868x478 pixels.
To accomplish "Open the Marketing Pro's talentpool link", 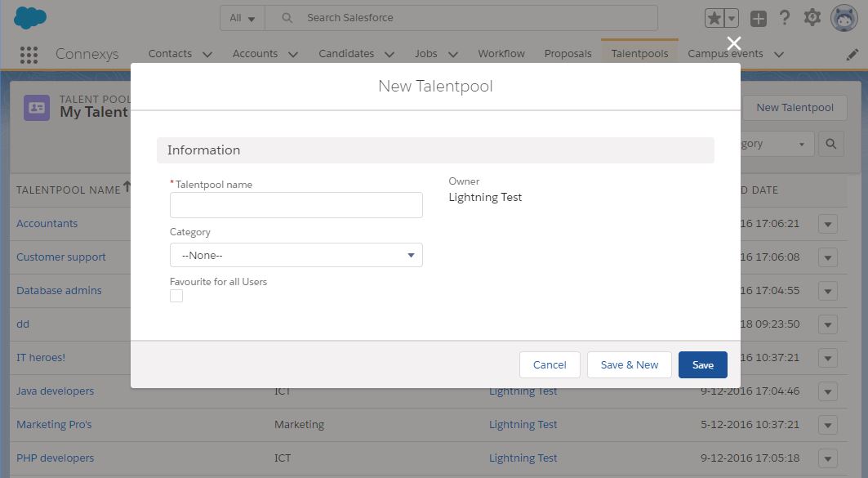I will click(x=54, y=425).
